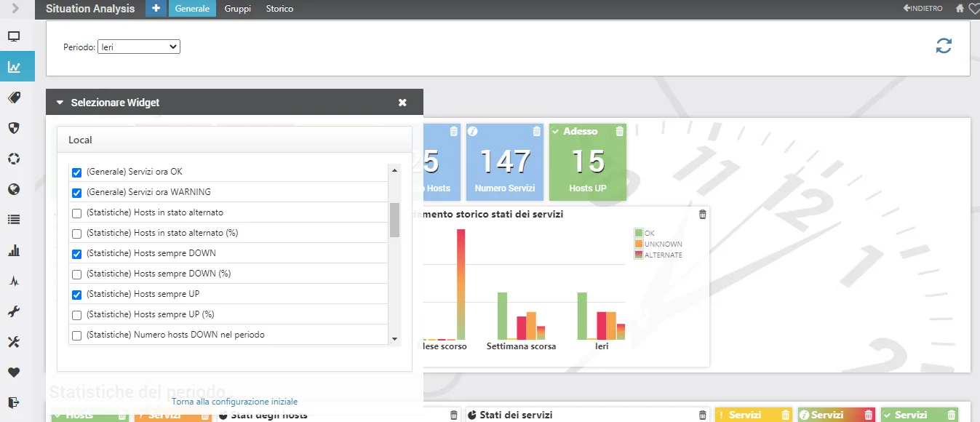Delete the orange-red gradient Servizi widget
This screenshot has height=422, width=980.
click(869, 415)
